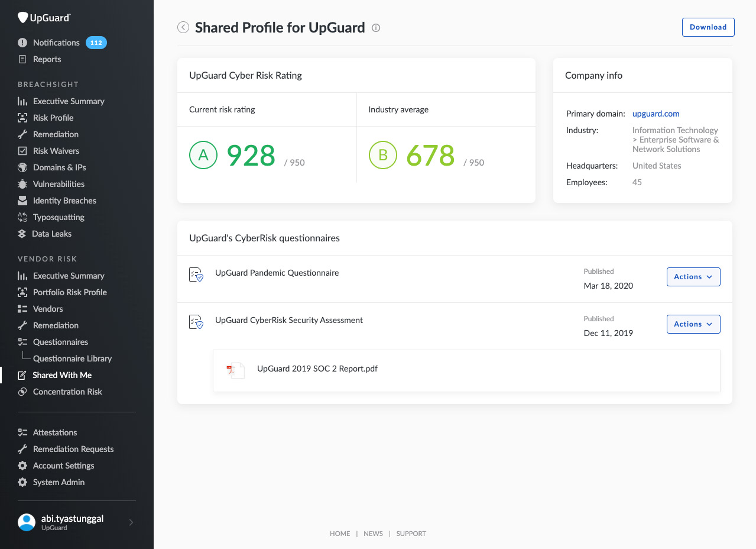Viewport: 756px width, 549px height.
Task: Click the Notifications alert icon
Action: (22, 43)
